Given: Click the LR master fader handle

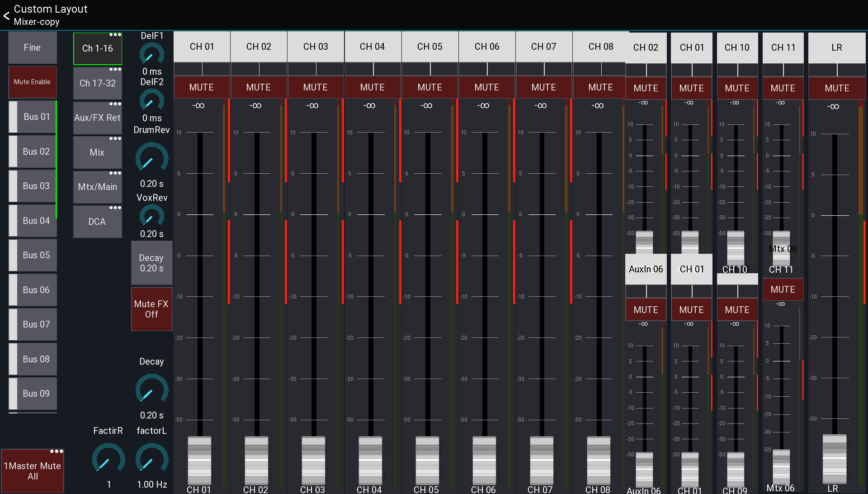Looking at the screenshot, I should 835,459.
